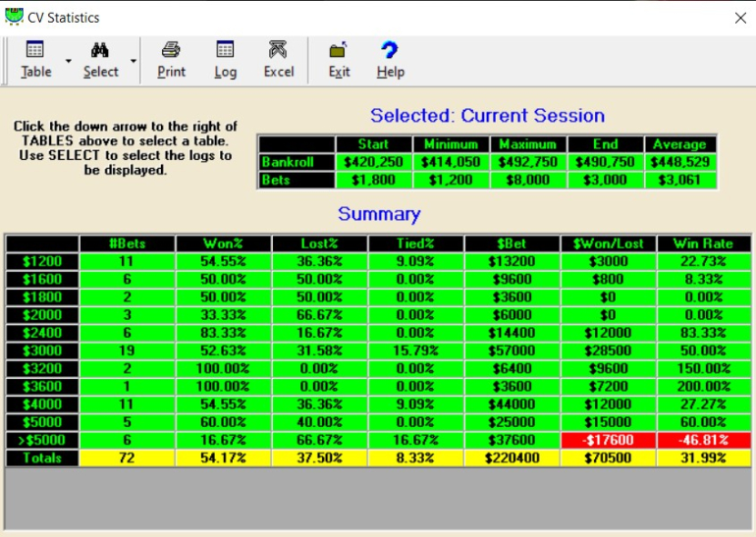Select the $3000 bet row label

point(42,350)
